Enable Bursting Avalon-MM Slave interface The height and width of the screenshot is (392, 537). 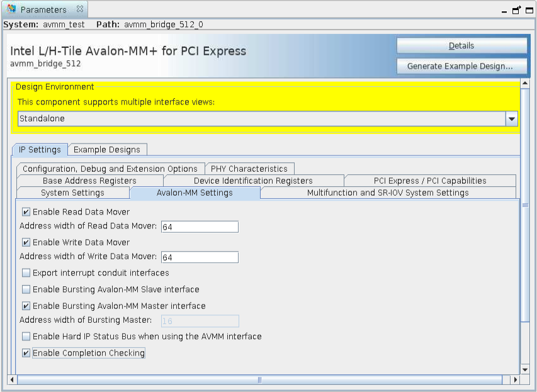tap(26, 289)
